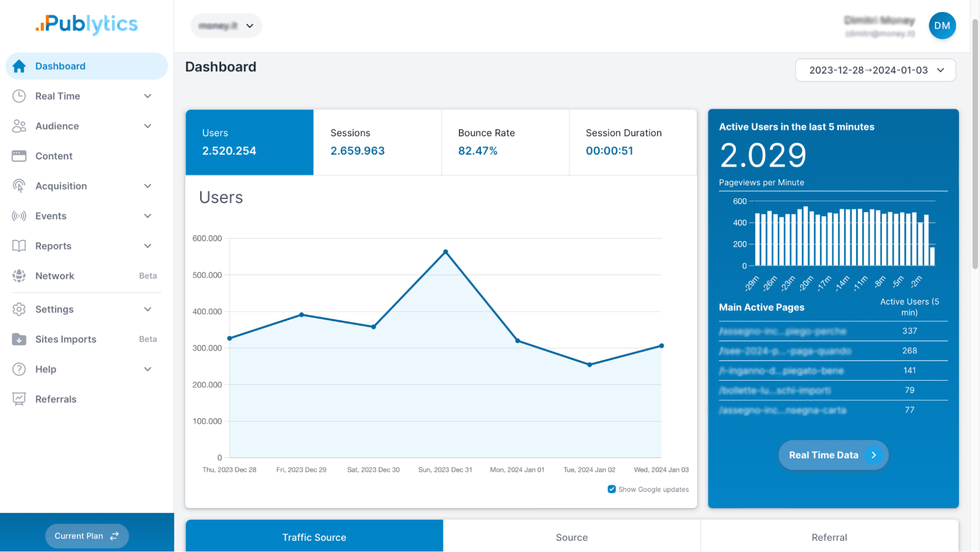Click the Sites Imports folder icon
This screenshot has height=552, width=980.
pos(19,340)
